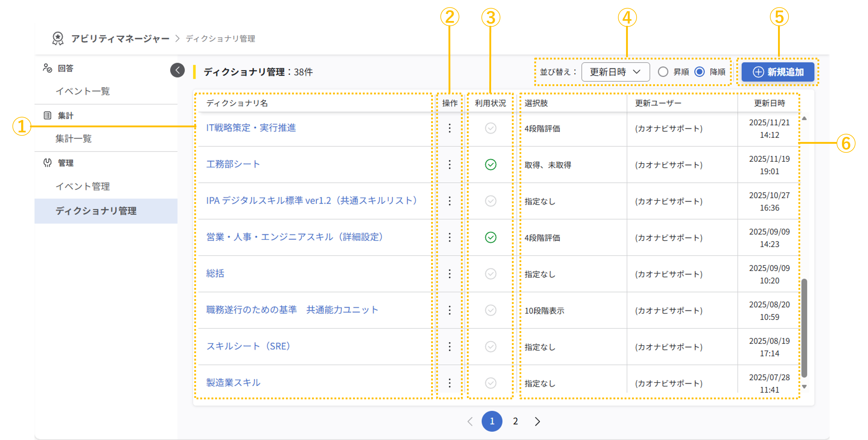The height and width of the screenshot is (440, 868).
Task: Open the actions menu for 職務遂行のための基準 row
Action: click(450, 310)
